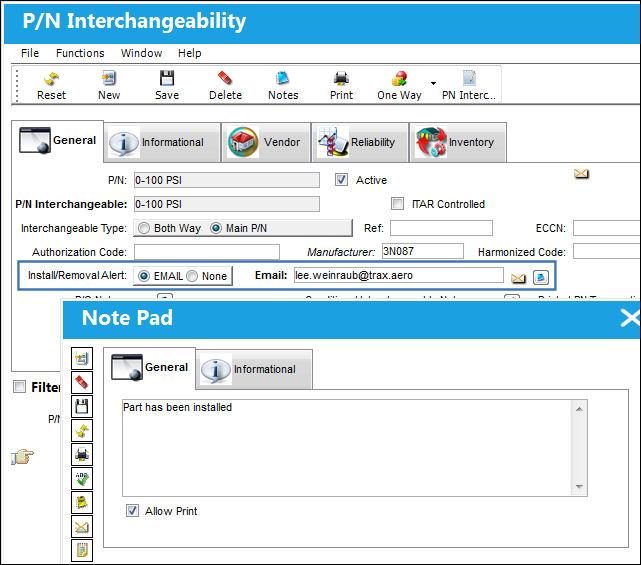Click note text scrollbar up arrow
Viewport: 641px width, 565px height.
pos(579,409)
